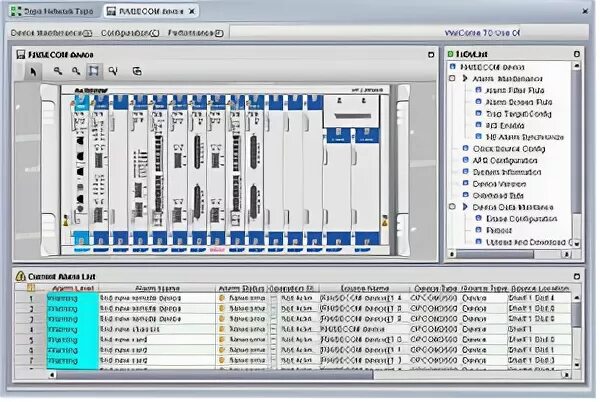Image resolution: width=600 pixels, height=402 pixels.
Task: Maximize the Current Alarm List panel
Action: [x=577, y=276]
